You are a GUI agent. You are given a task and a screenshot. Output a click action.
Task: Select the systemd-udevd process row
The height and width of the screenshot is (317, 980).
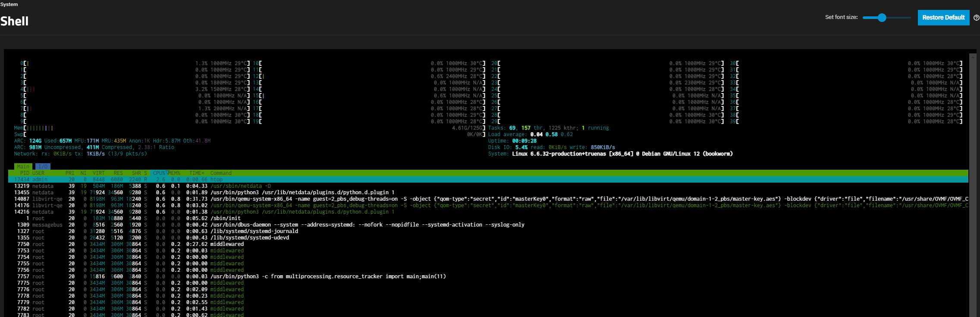pyautogui.click(x=488, y=238)
